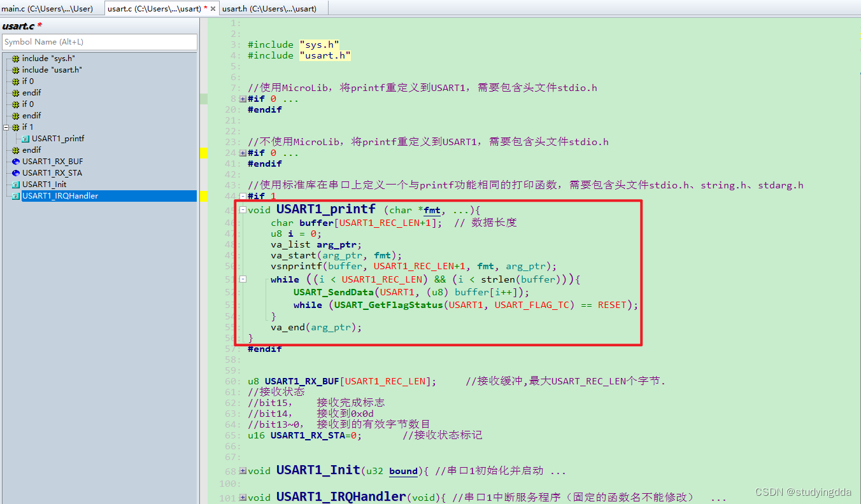The width and height of the screenshot is (861, 504).
Task: Click the va_list arg_ptr declaration
Action: tap(316, 244)
